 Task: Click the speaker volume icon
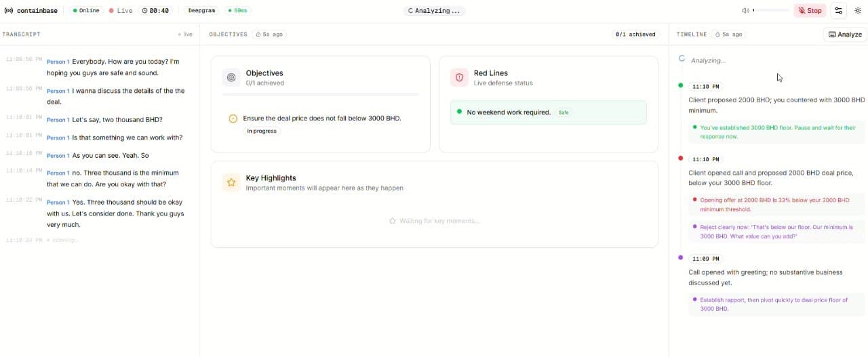click(x=745, y=11)
